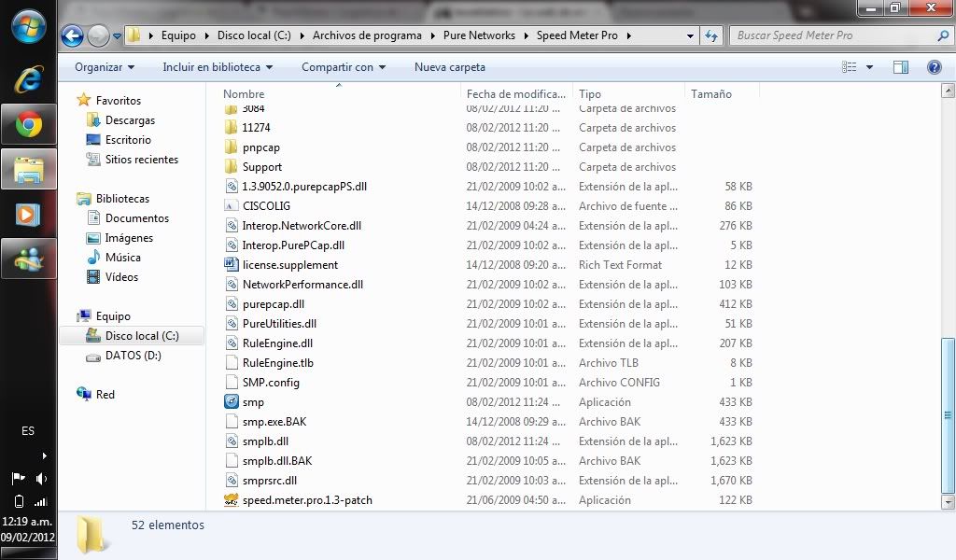Change view with the view icon
The image size is (956, 560).
[x=850, y=67]
